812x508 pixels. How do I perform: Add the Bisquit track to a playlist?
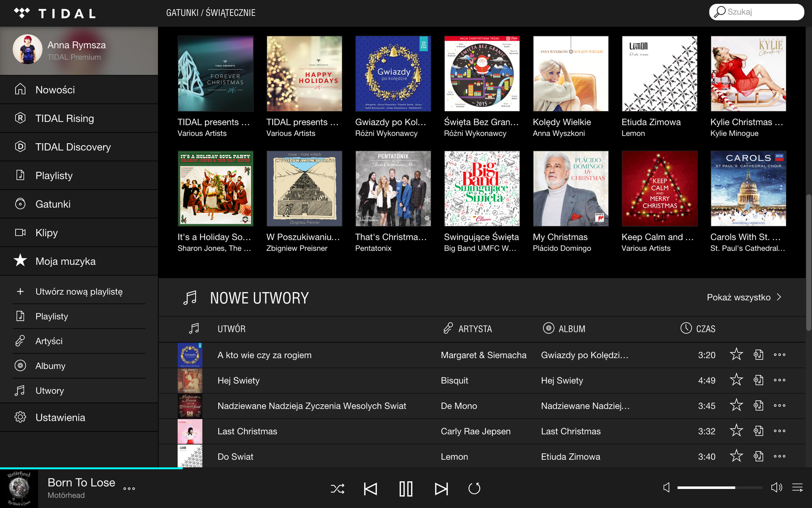[x=758, y=380]
